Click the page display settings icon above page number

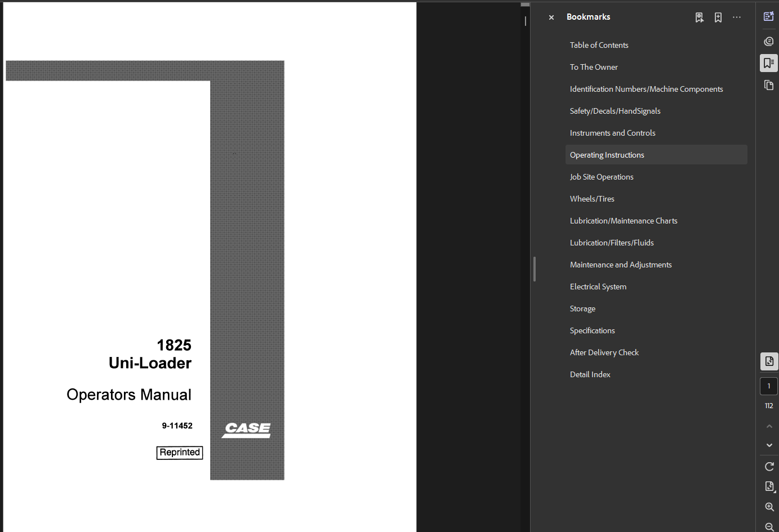pyautogui.click(x=769, y=361)
